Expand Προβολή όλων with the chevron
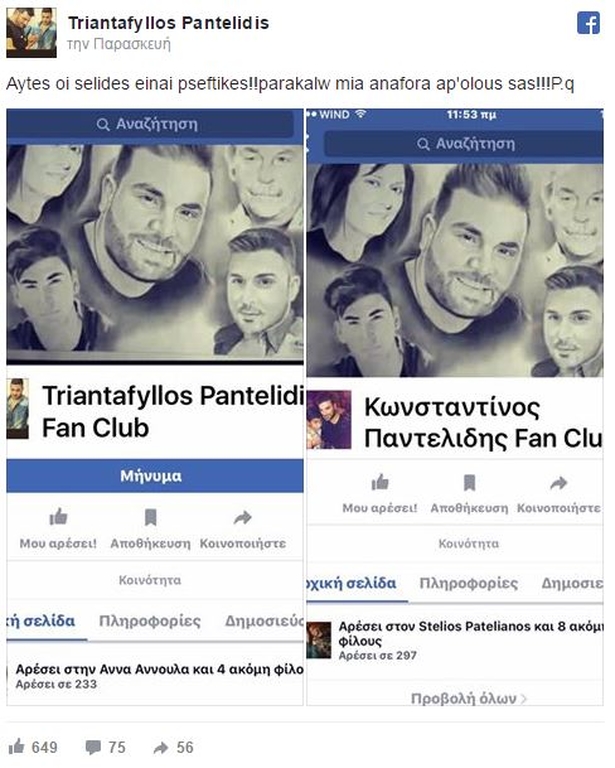Image resolution: width=615 pixels, height=768 pixels. 469,698
